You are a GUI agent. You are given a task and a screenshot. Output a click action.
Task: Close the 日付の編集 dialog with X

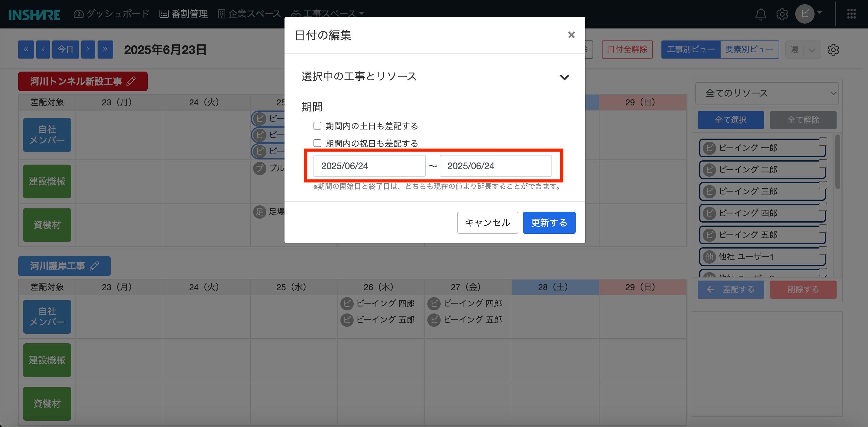[571, 35]
